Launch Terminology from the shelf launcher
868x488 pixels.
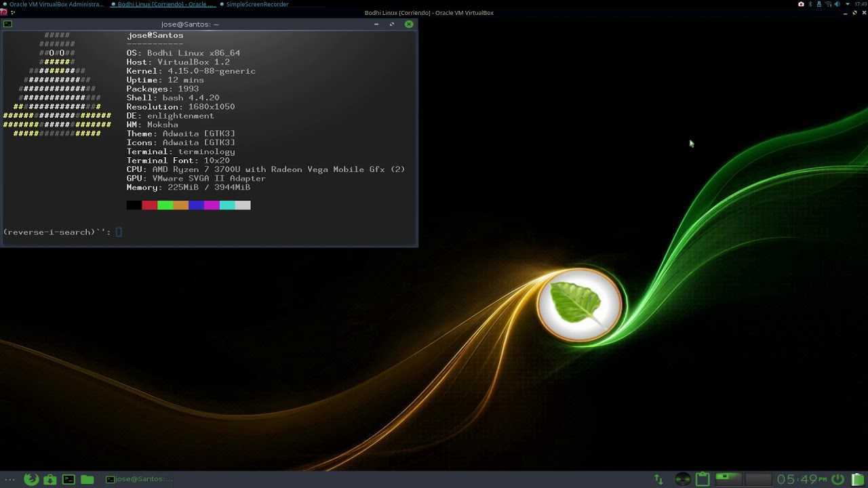[68, 479]
